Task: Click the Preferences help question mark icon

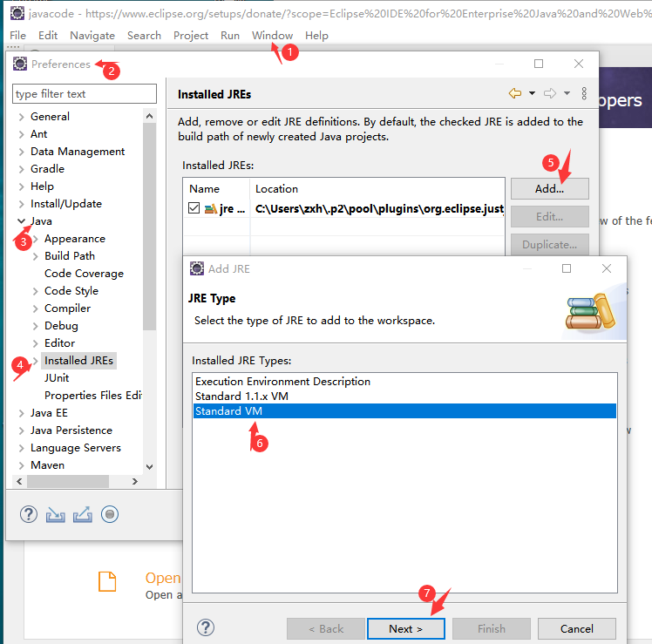Action: [x=28, y=515]
